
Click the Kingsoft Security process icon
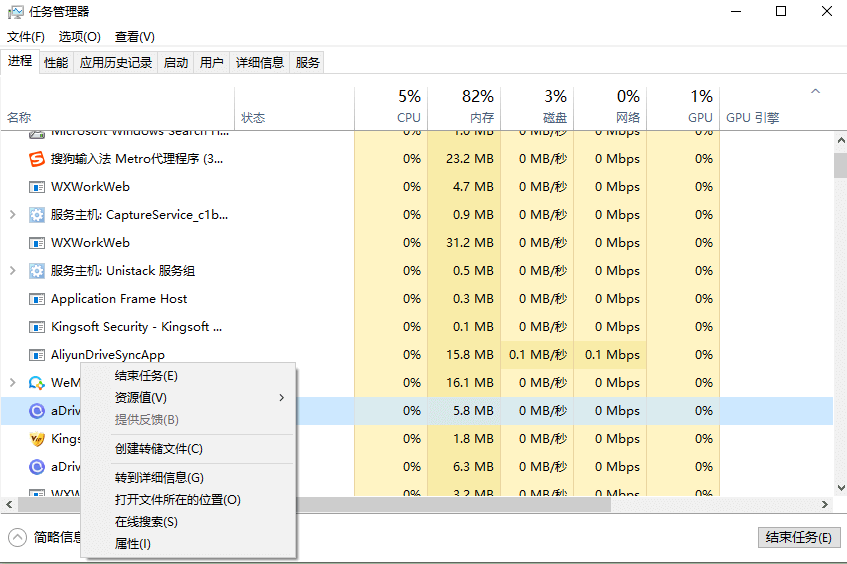(36, 327)
